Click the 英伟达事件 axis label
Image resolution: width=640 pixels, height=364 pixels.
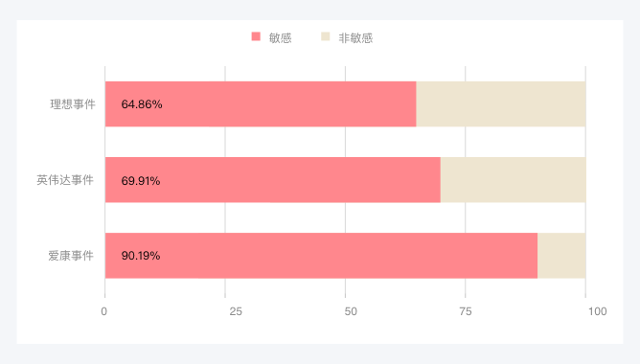point(65,180)
